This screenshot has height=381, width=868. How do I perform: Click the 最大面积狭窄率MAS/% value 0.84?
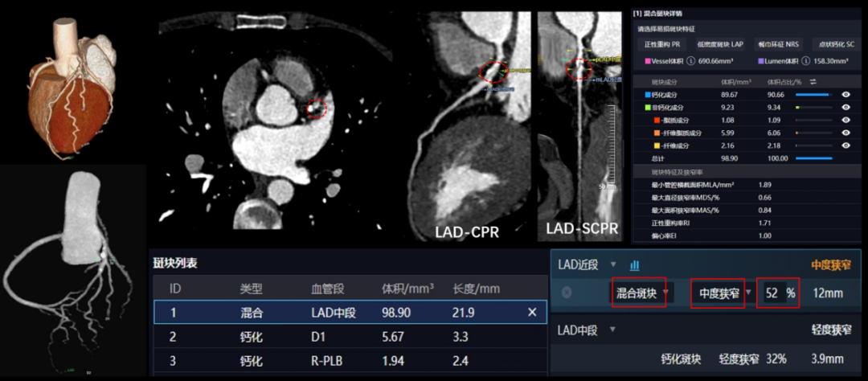click(764, 211)
